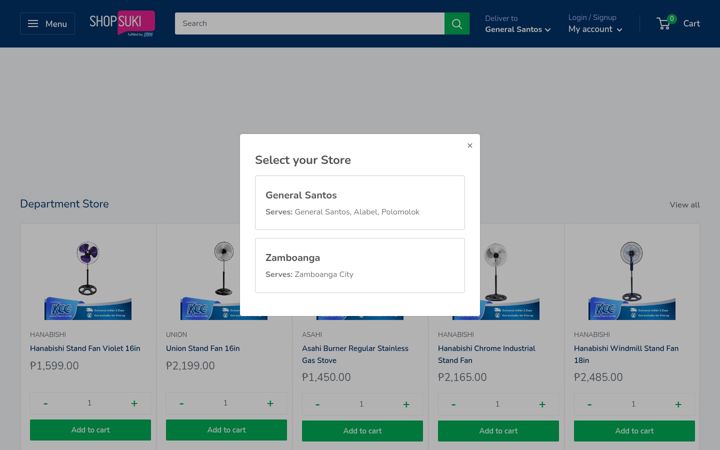Click the Login / Signup text
This screenshot has width=720, height=450.
(592, 17)
